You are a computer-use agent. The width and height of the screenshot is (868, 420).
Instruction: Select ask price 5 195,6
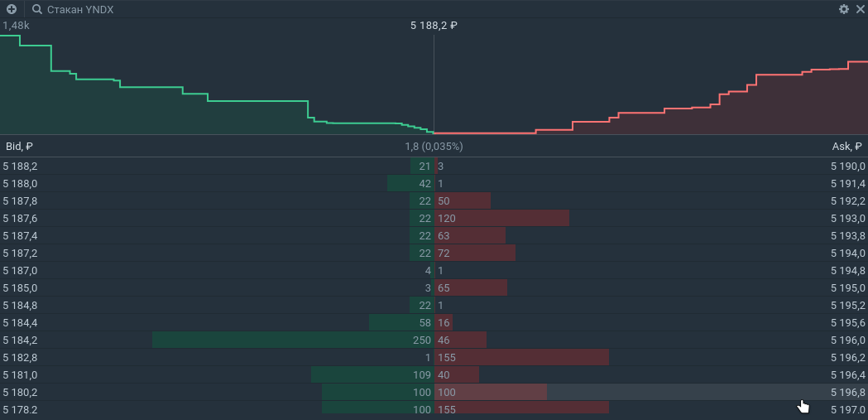coord(847,323)
